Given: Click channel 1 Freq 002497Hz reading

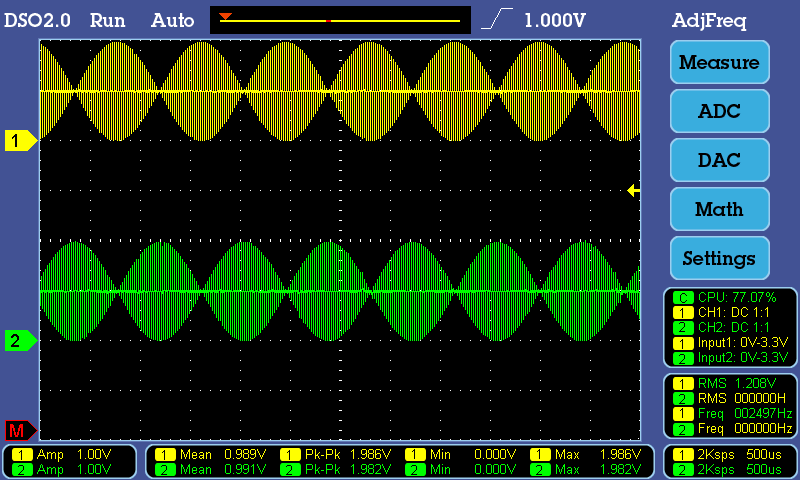Looking at the screenshot, I should pyautogui.click(x=732, y=414).
